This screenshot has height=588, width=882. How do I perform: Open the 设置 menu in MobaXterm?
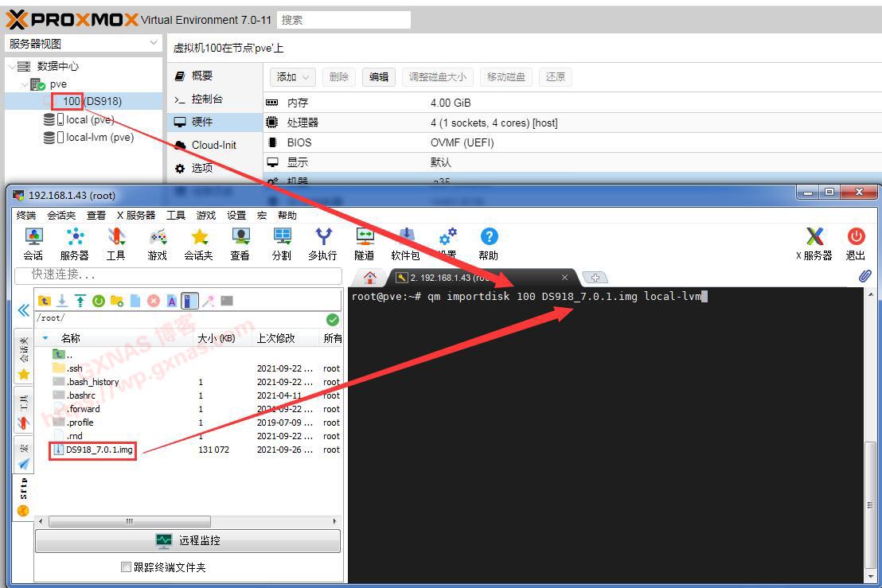pos(236,215)
